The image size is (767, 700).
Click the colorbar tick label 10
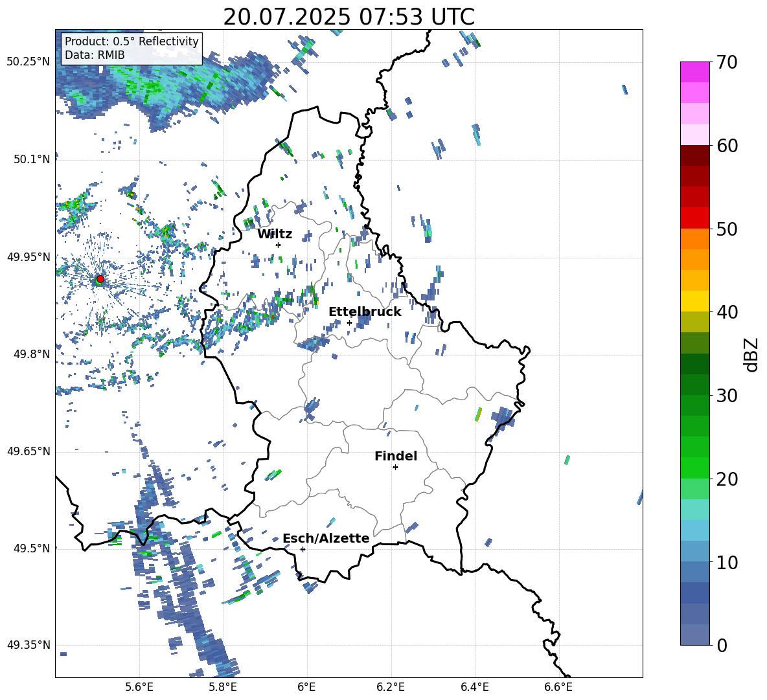tap(727, 563)
